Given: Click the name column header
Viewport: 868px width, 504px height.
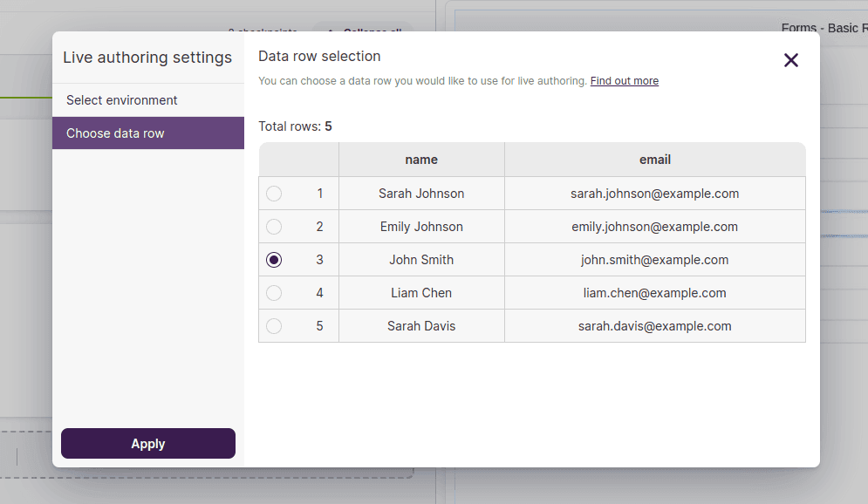Looking at the screenshot, I should (x=421, y=160).
